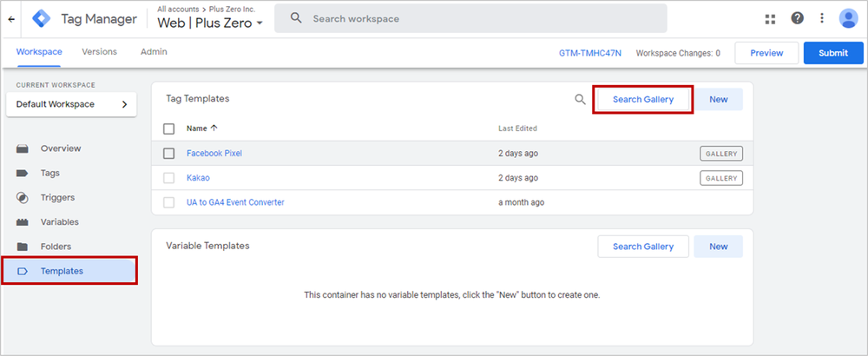Image resolution: width=868 pixels, height=356 pixels.
Task: Click the Tag Templates search magnifier icon
Action: 580,100
